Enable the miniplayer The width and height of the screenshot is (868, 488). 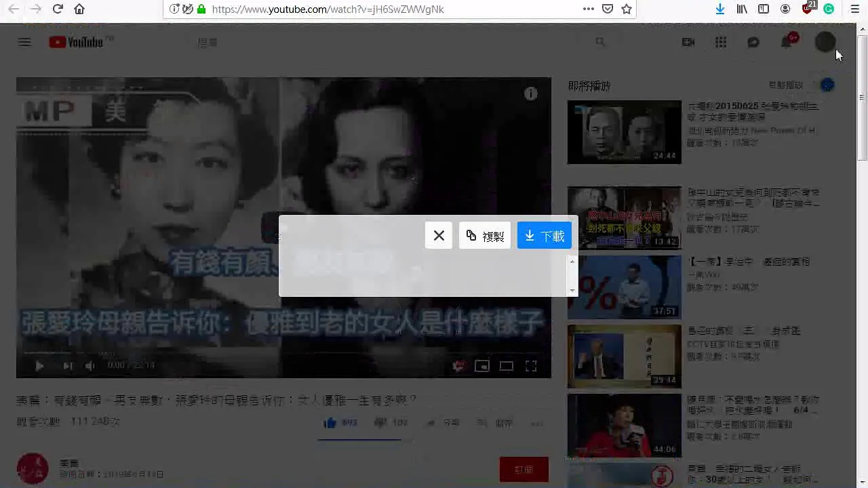(x=482, y=366)
